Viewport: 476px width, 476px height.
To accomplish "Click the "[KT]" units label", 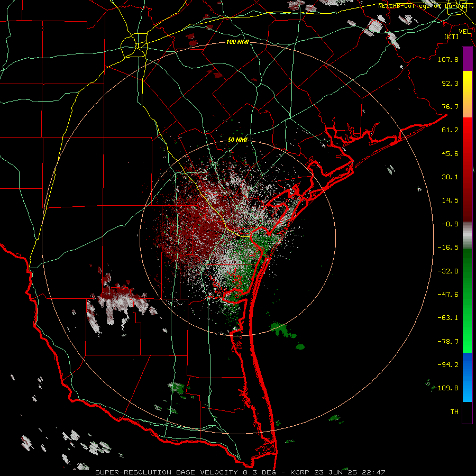I will 452,36.
